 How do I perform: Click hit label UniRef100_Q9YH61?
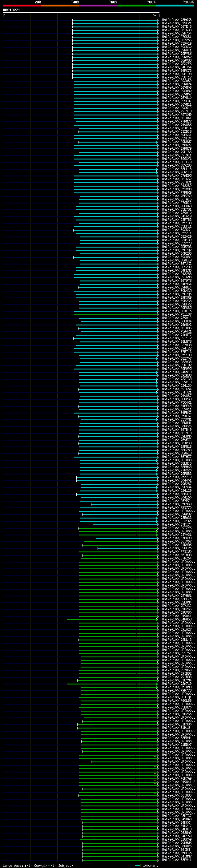tap(176, 595)
